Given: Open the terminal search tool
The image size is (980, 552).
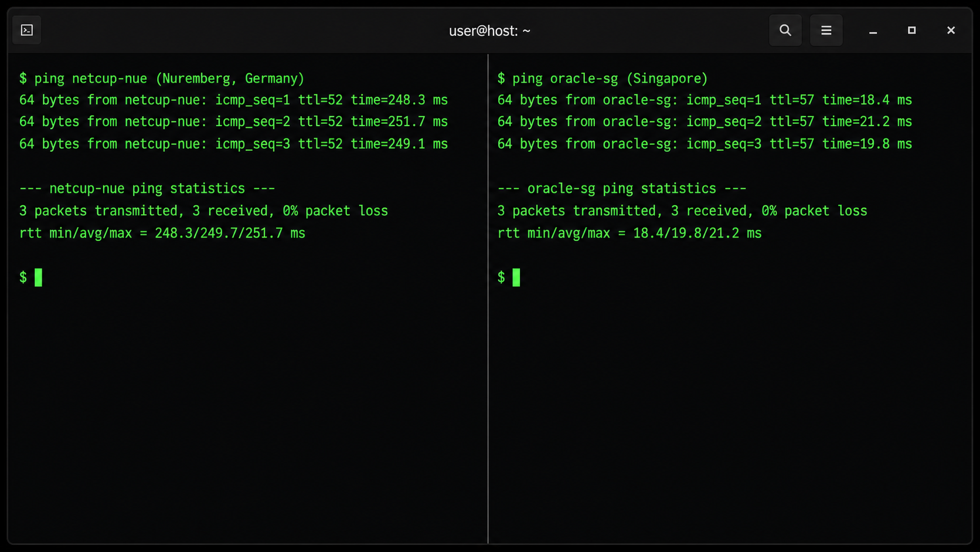Looking at the screenshot, I should [x=785, y=31].
